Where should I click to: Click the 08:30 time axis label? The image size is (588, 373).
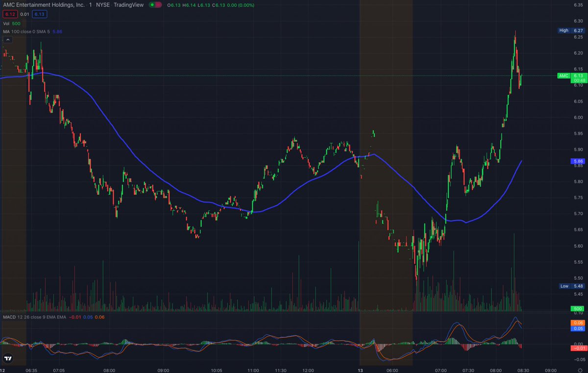523,371
